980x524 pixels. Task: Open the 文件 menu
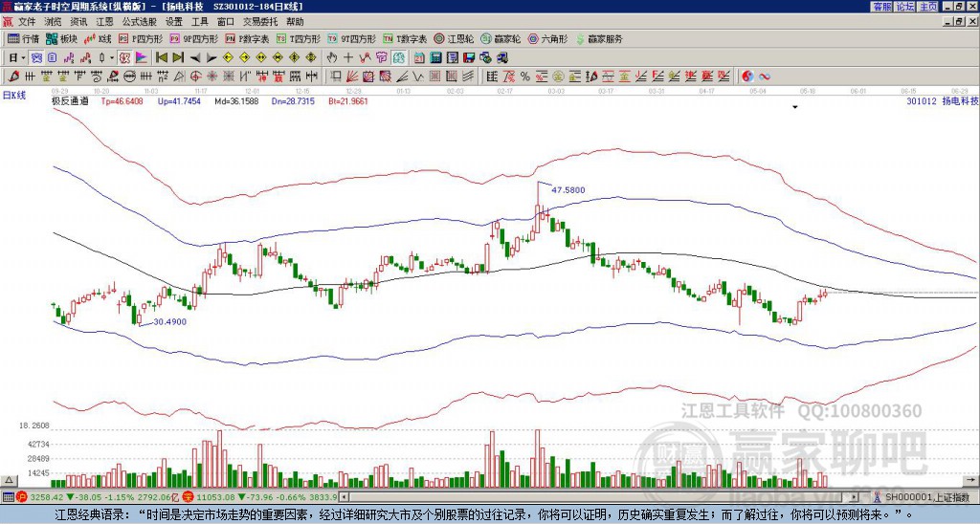27,22
